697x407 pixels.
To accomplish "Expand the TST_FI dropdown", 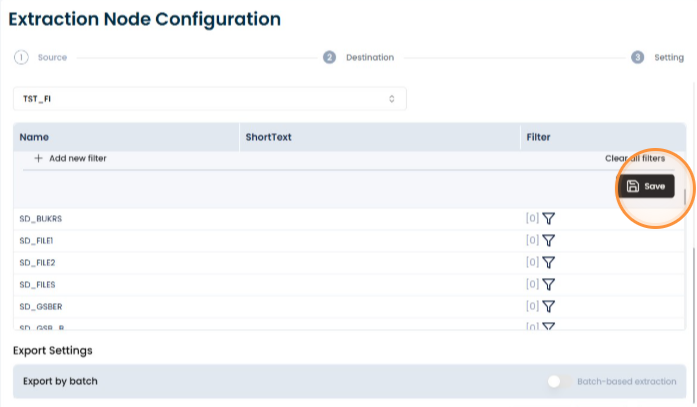I will tap(210, 99).
